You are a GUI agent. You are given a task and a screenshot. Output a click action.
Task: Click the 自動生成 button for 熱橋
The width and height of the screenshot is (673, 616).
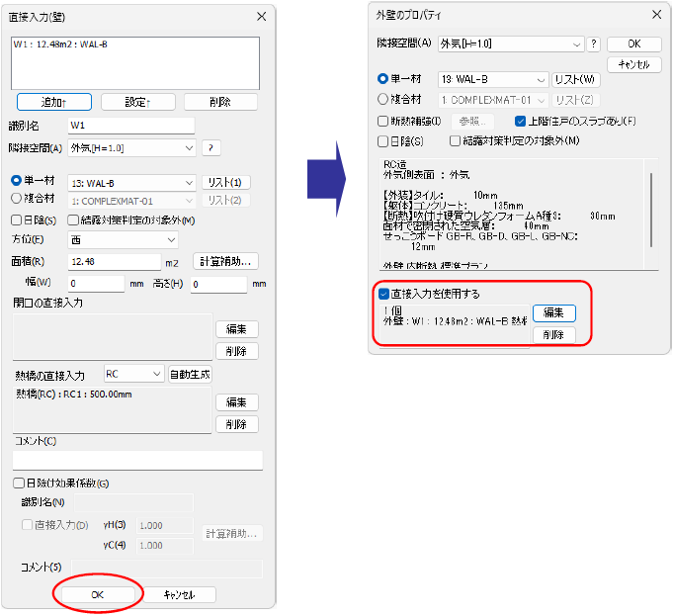point(190,375)
